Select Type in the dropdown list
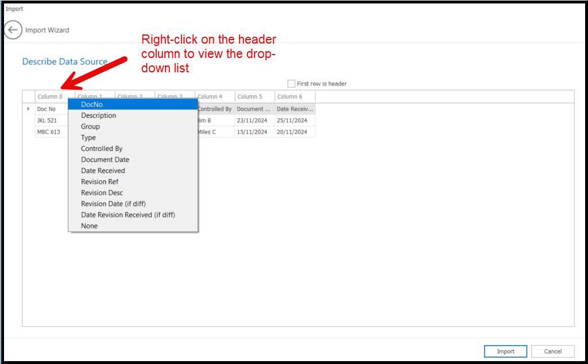 88,138
